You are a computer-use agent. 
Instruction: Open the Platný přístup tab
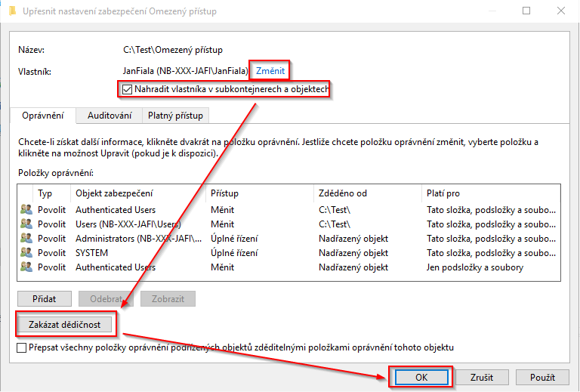[x=175, y=116]
